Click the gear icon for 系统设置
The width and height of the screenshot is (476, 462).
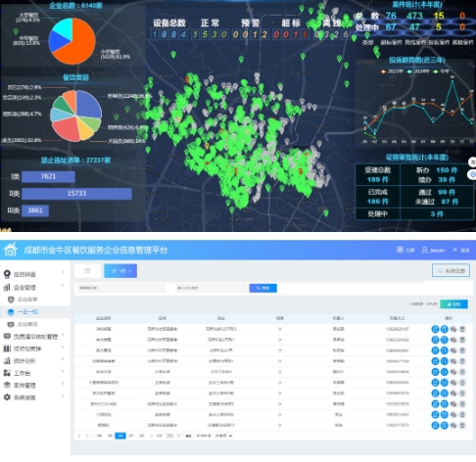[7, 397]
